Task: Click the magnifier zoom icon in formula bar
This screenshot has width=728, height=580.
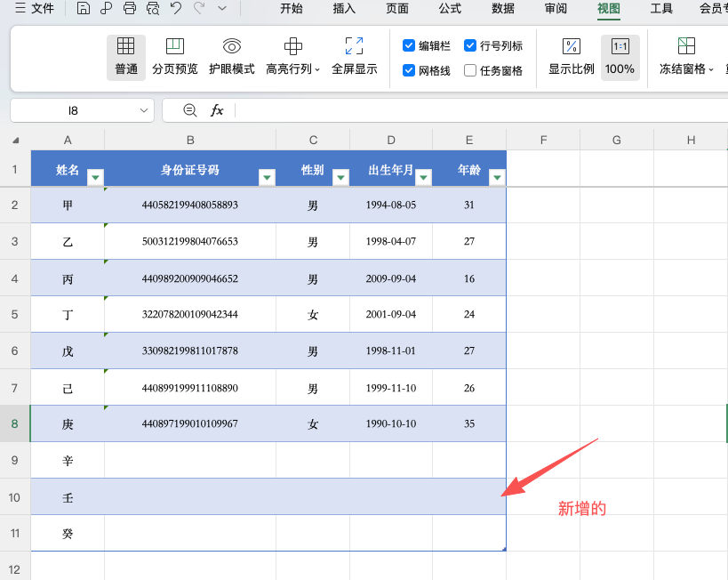Action: click(190, 110)
